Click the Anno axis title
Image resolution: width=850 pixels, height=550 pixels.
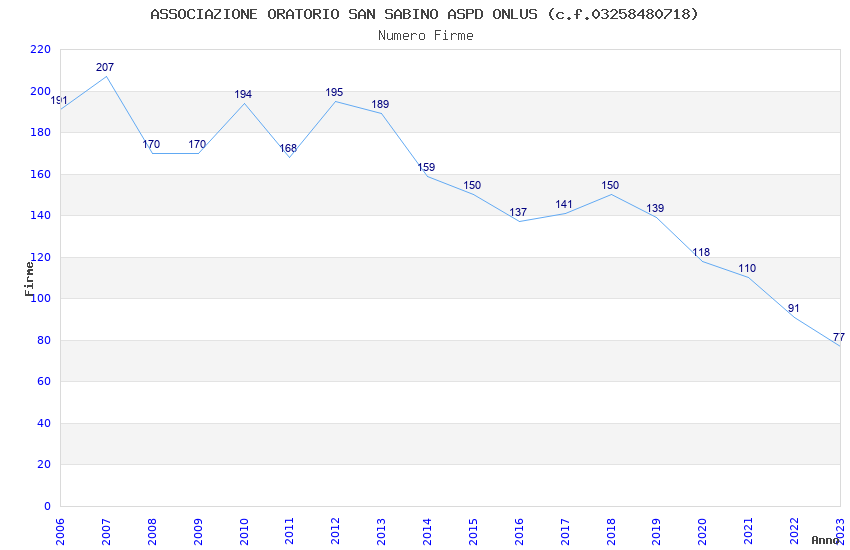(825, 540)
